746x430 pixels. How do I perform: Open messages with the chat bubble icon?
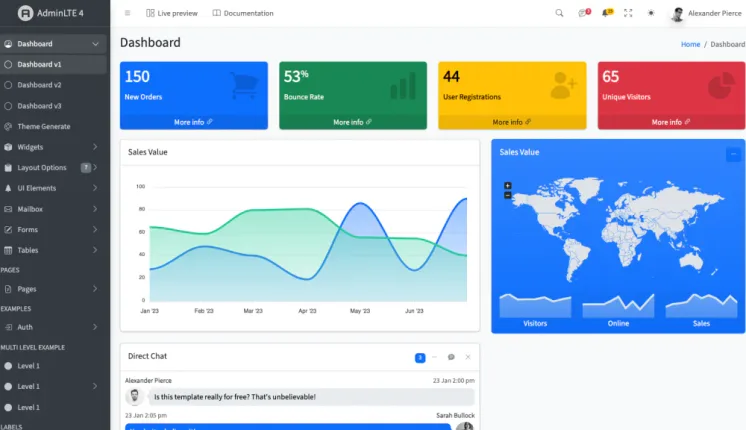click(x=583, y=13)
